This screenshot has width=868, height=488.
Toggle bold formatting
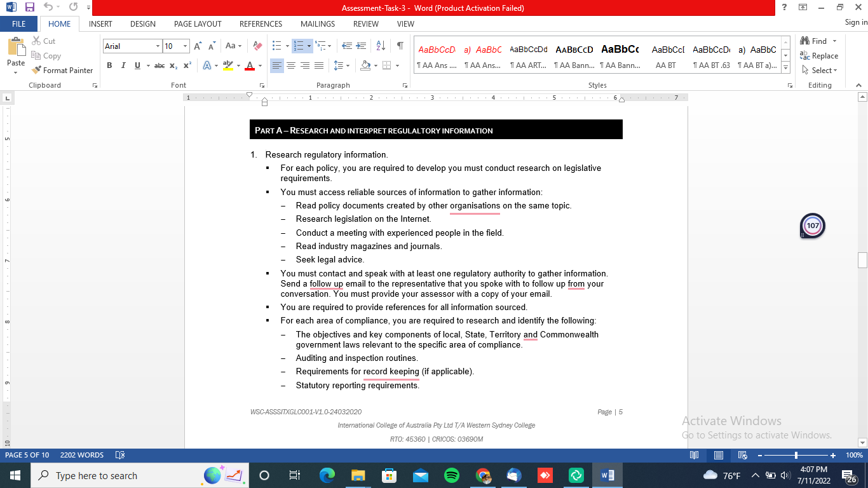click(109, 65)
